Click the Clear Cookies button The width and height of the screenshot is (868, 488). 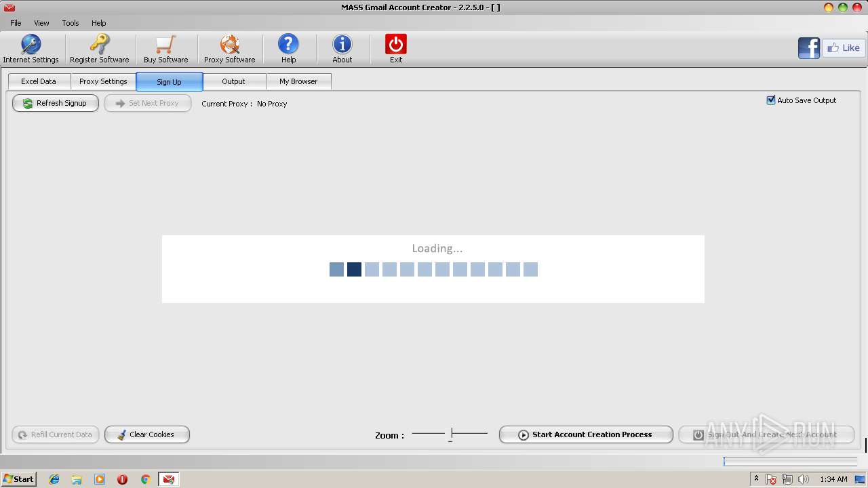(147, 434)
